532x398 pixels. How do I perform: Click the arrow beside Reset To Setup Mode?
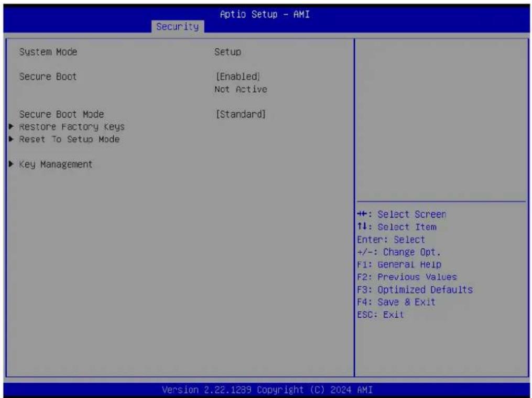tap(11, 139)
